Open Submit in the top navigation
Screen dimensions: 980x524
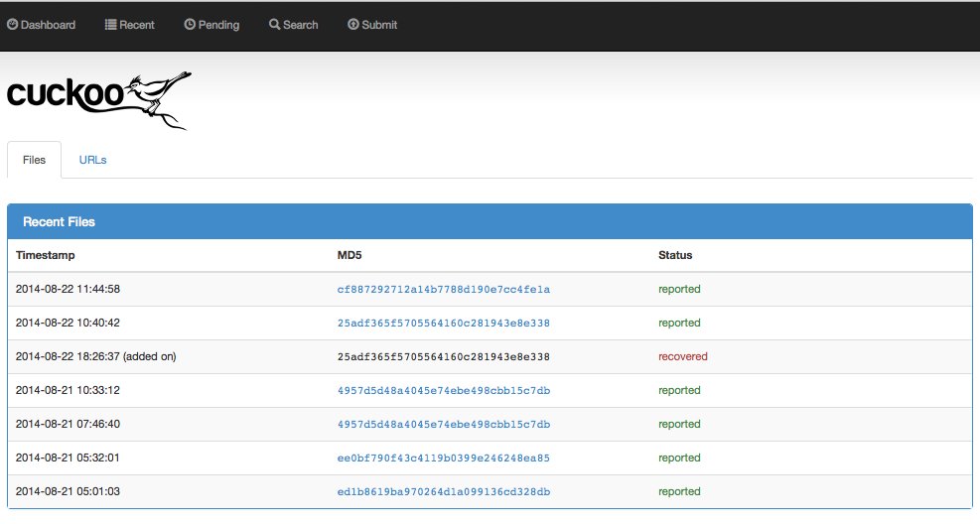coord(372,25)
